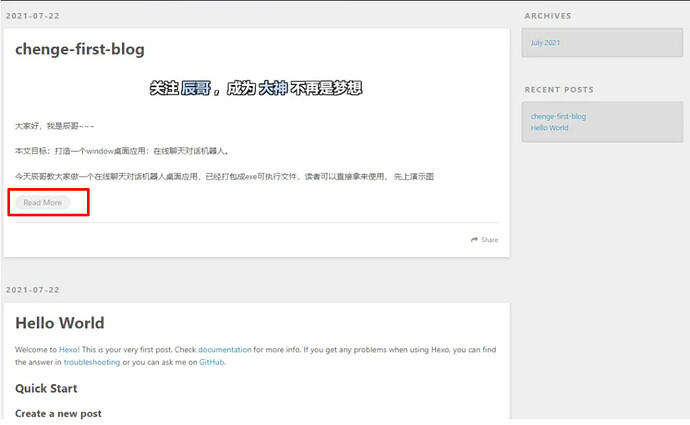Open the troubleshooting link
690x425 pixels.
tap(92, 362)
